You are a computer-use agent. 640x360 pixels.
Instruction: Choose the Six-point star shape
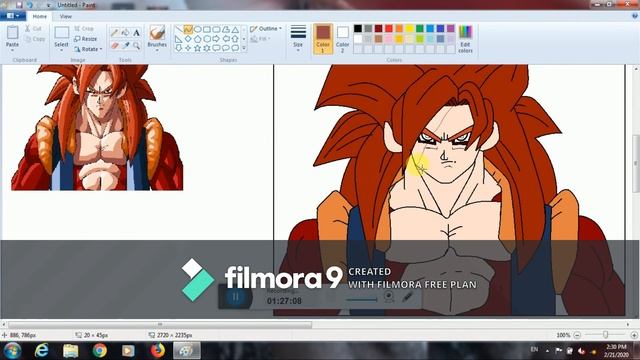point(207,48)
